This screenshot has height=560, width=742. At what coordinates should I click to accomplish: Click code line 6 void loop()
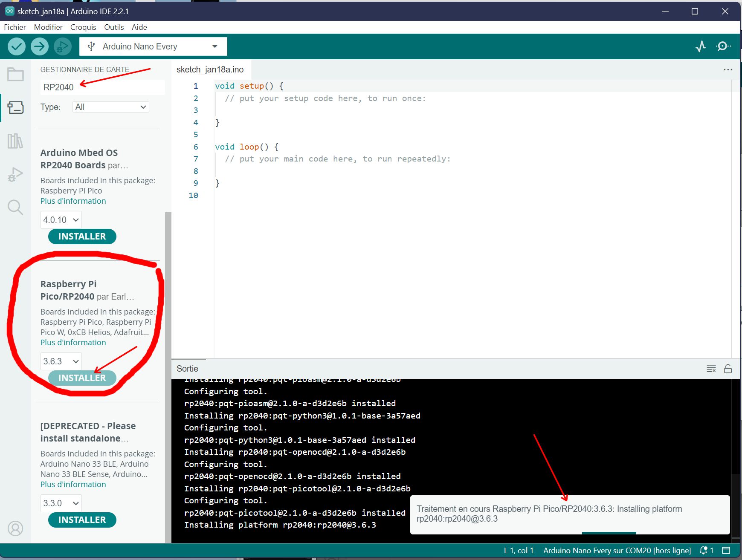tap(246, 147)
